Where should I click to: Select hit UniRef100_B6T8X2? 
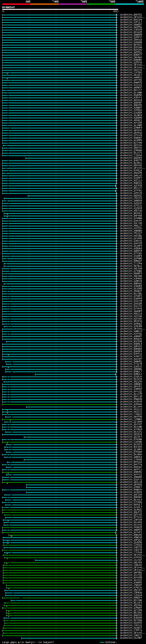click(131, 45)
